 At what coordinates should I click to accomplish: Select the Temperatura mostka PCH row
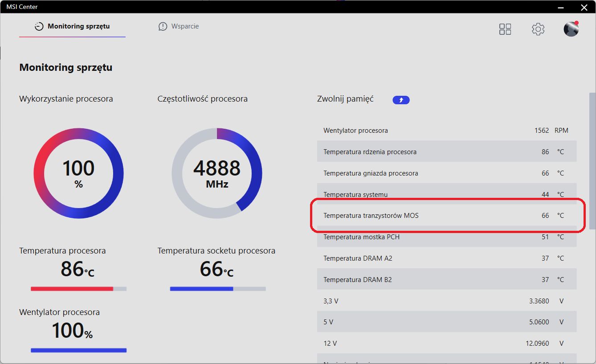(x=447, y=237)
